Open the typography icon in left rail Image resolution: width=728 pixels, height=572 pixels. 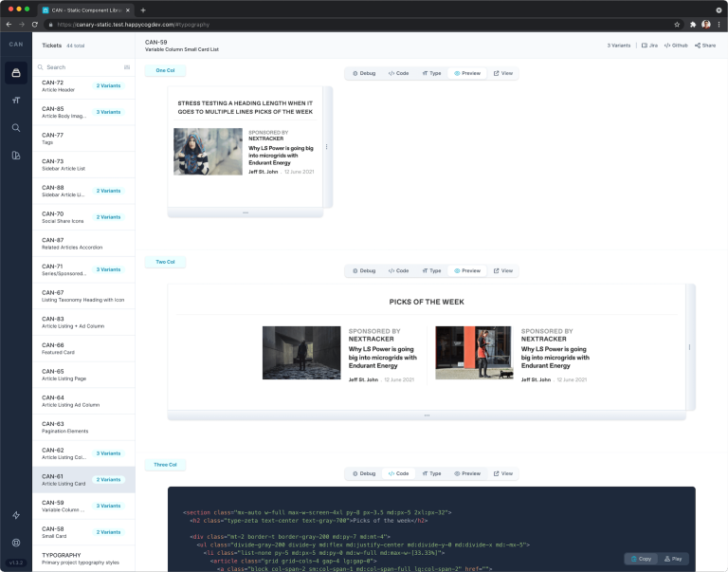point(16,101)
